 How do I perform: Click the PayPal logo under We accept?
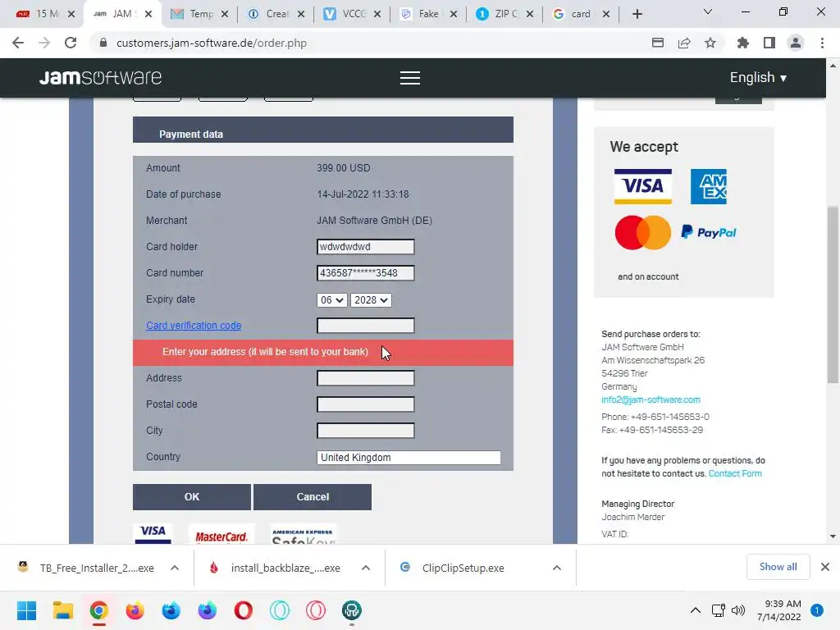[x=708, y=232]
